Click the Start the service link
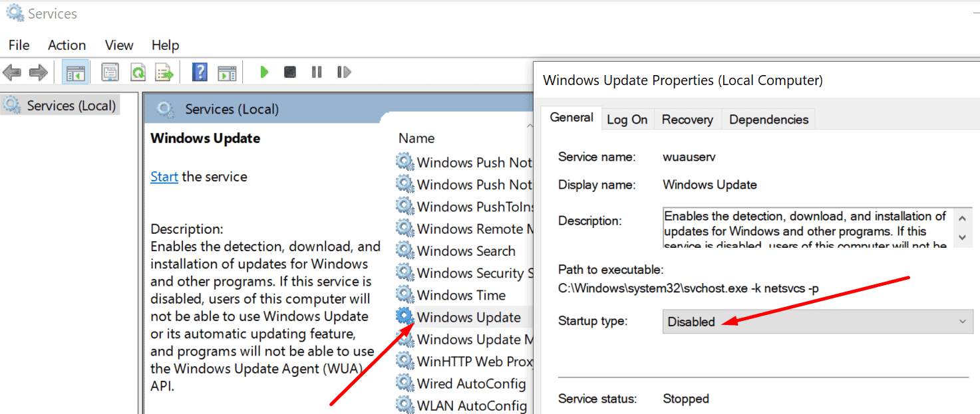The height and width of the screenshot is (414, 980). pyautogui.click(x=164, y=177)
